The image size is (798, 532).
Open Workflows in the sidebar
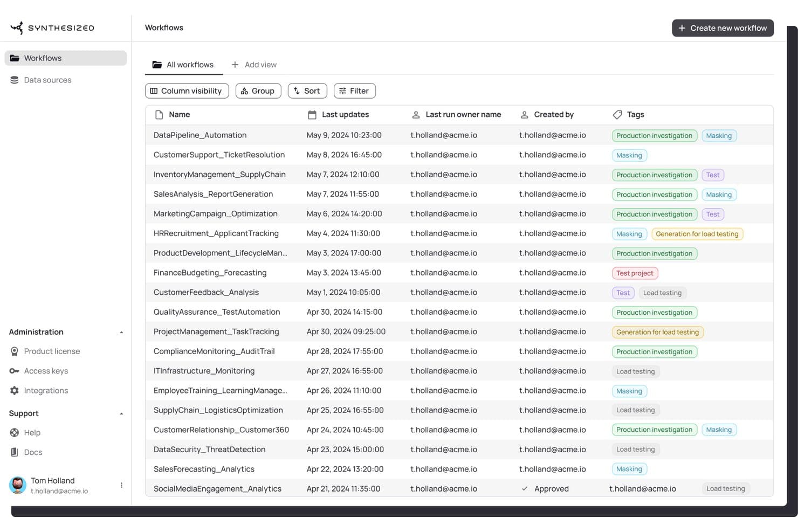pos(66,58)
